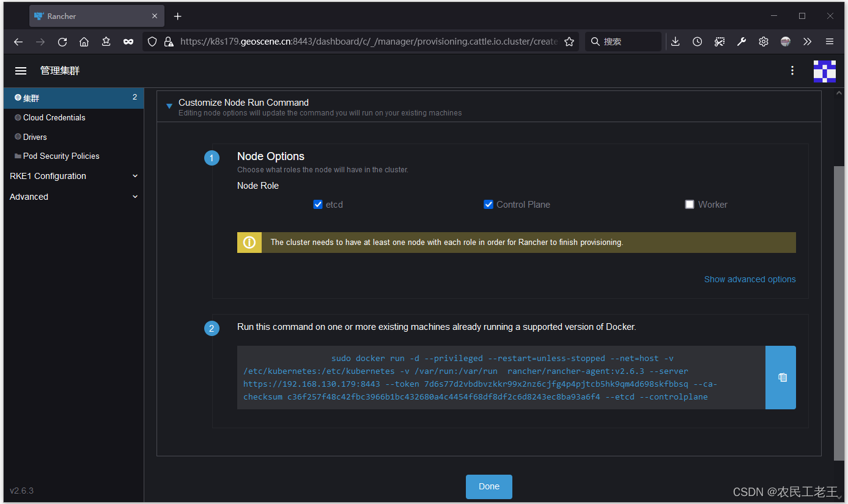Screen dimensions: 848x504
Task: Open browser downloads panel
Action: tap(675, 42)
